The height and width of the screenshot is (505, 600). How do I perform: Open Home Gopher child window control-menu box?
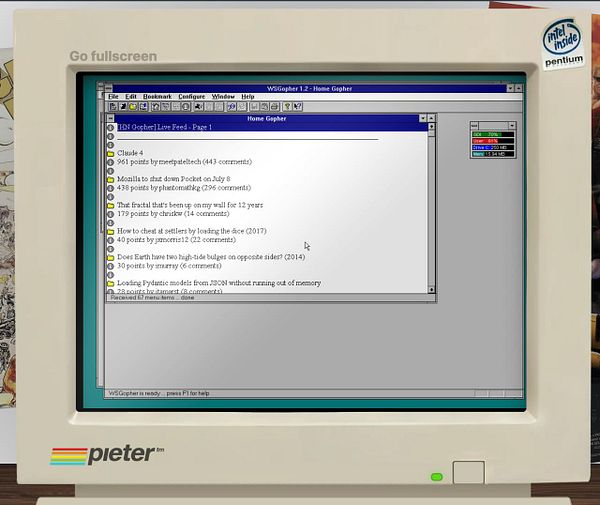110,118
